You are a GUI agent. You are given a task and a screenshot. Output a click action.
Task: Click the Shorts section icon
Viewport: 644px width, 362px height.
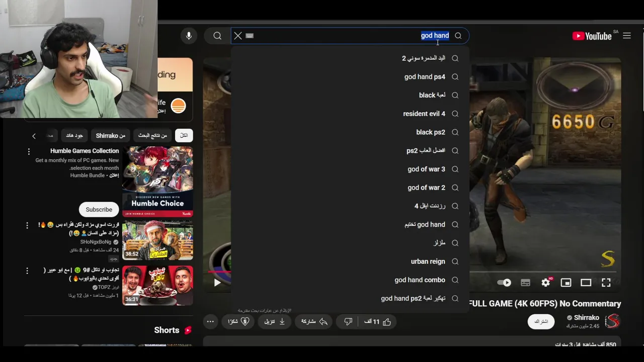[188, 330]
